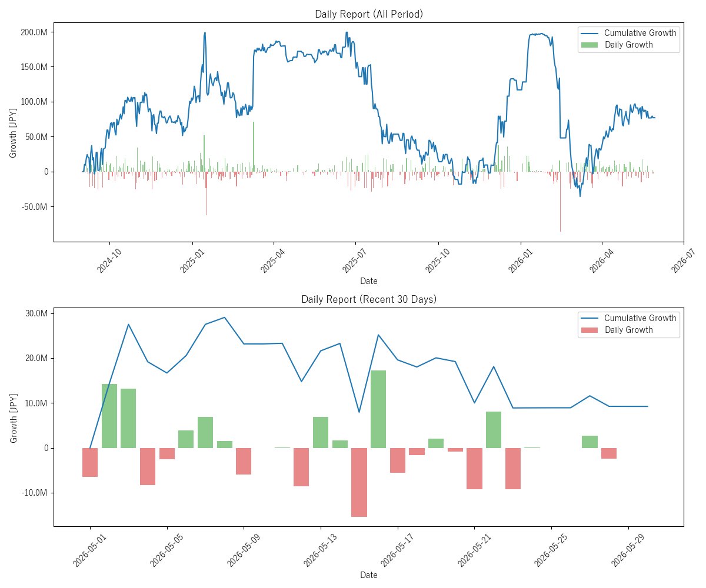706x588 pixels.
Task: Click the Growth [JPY] label of the top chart
Action: (13, 132)
